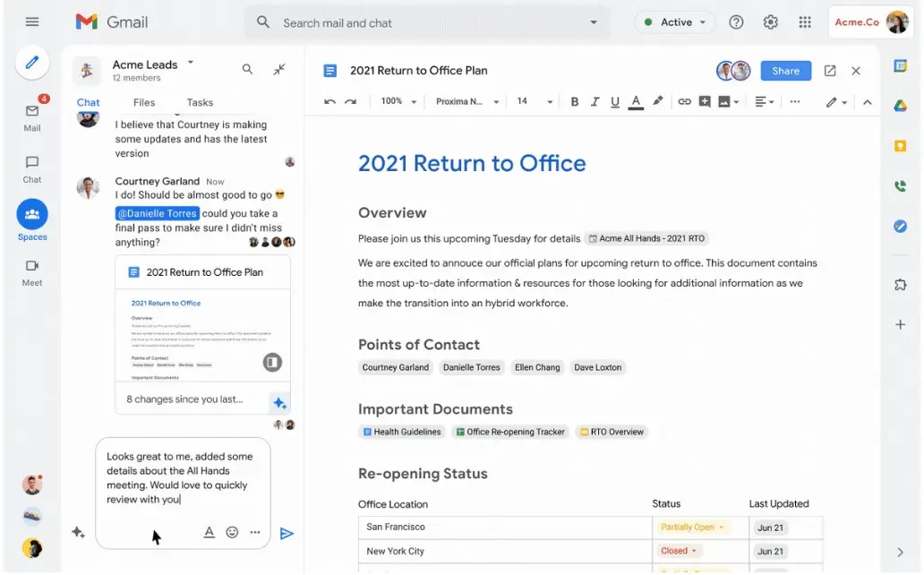Open the Closed status dropdown
This screenshot has width=924, height=575.
pyautogui.click(x=679, y=550)
